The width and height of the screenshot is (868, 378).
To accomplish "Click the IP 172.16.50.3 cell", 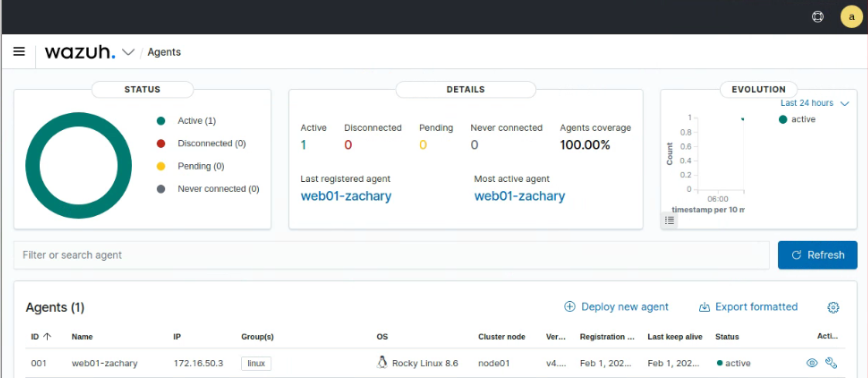I will click(198, 363).
